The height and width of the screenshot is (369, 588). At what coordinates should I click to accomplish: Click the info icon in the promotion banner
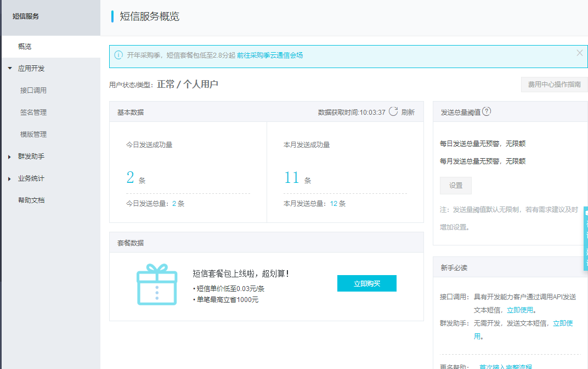click(118, 55)
